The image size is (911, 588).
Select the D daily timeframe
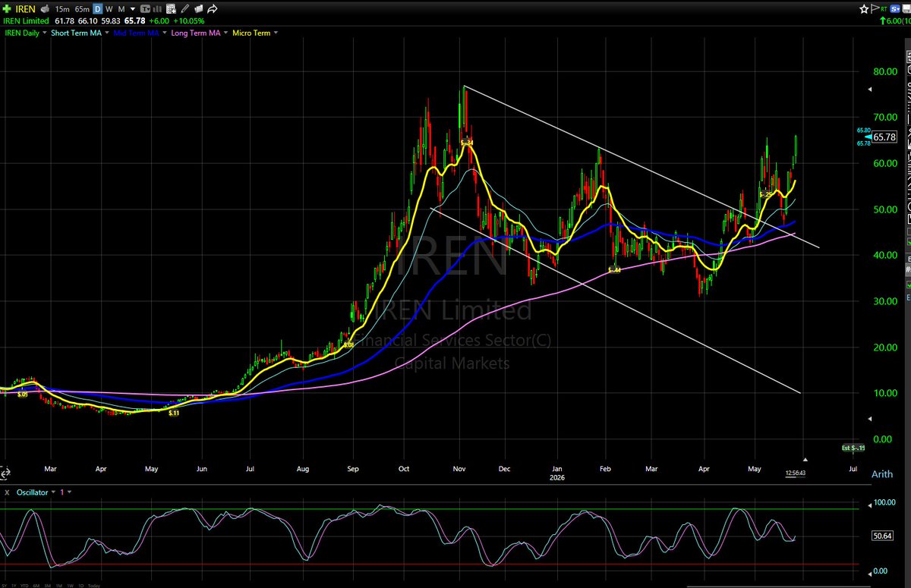click(x=97, y=9)
